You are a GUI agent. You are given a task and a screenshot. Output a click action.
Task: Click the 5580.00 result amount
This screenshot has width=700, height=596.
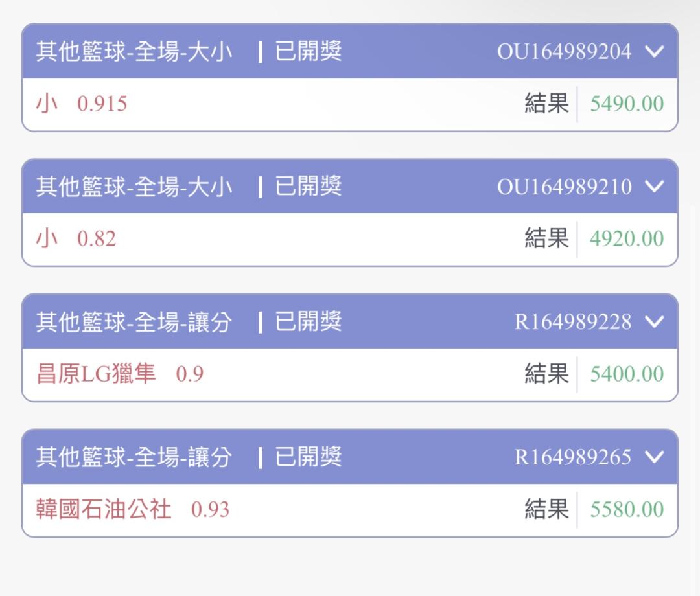627,509
